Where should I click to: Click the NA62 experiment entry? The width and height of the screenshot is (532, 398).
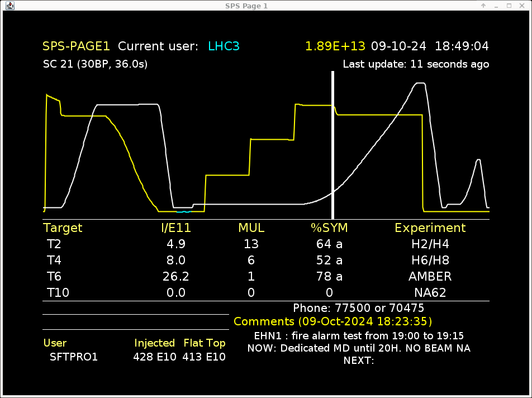point(430,293)
